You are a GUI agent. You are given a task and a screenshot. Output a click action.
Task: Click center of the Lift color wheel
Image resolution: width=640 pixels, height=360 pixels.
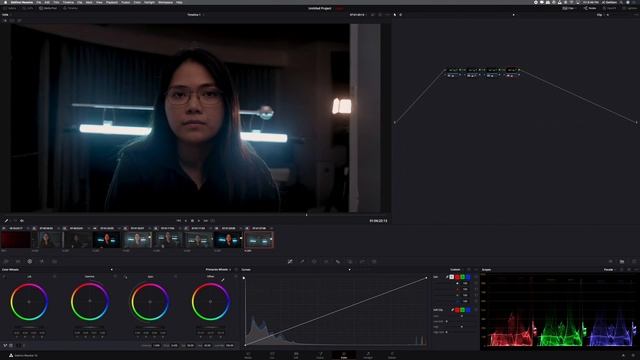point(29,302)
